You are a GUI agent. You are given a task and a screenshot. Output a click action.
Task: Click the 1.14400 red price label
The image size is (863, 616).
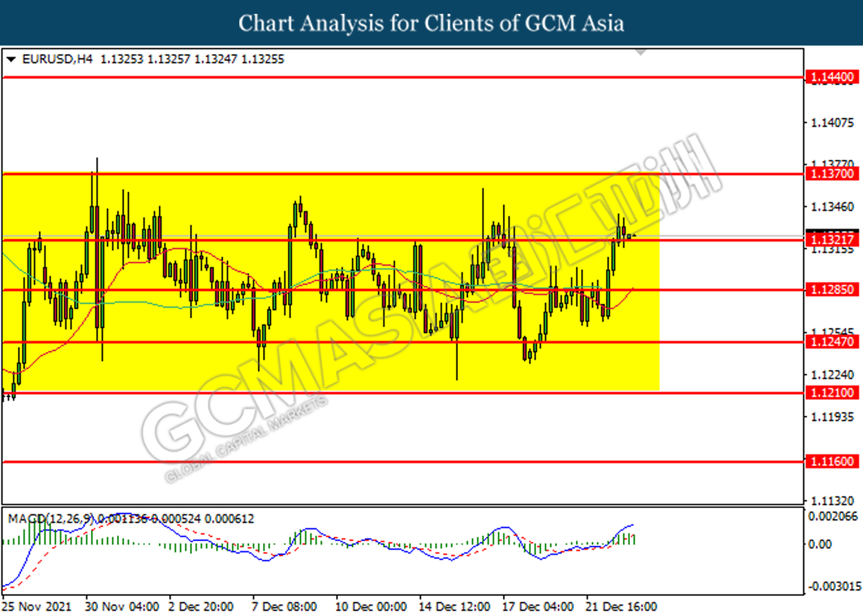coord(832,77)
